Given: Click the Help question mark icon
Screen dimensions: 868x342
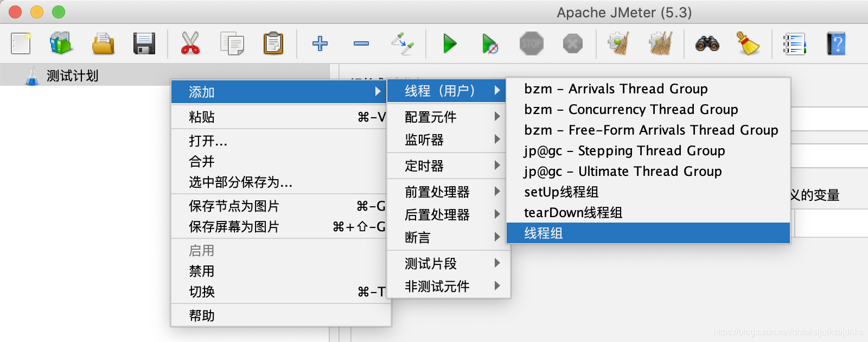Looking at the screenshot, I should (x=836, y=43).
